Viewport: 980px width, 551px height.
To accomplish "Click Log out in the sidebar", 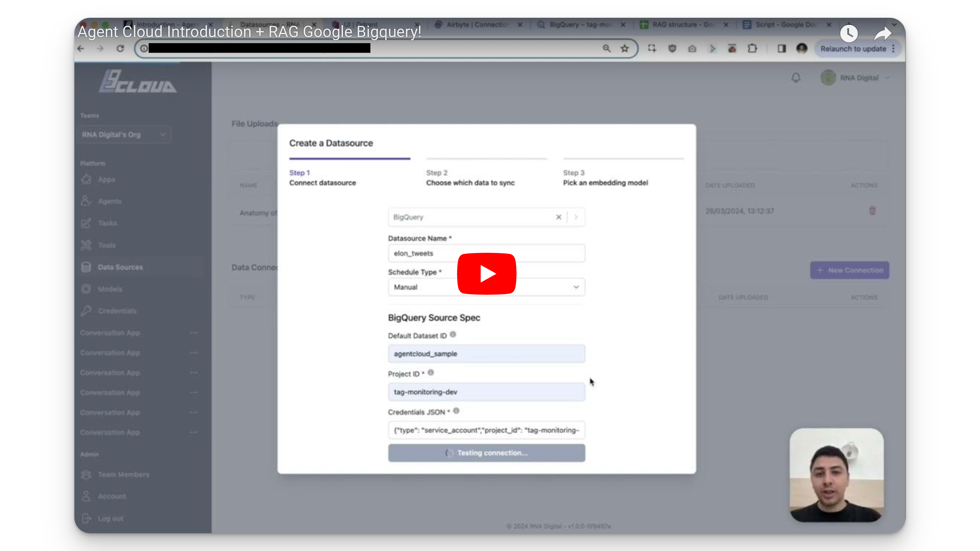I will click(x=110, y=518).
